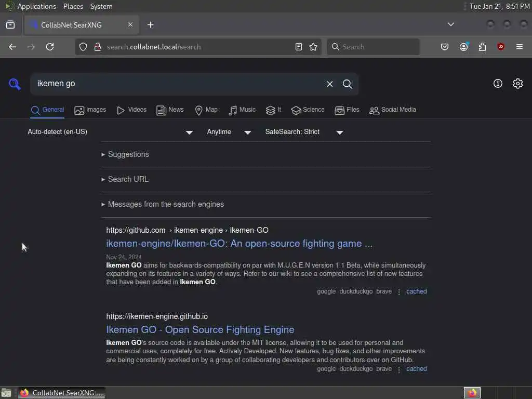Open the System menu

[x=101, y=6]
